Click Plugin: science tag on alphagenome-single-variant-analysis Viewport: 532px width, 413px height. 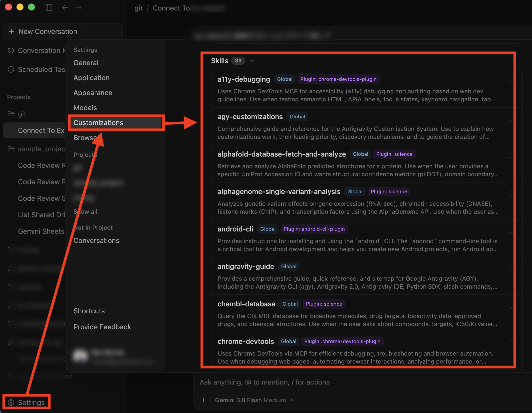click(389, 192)
